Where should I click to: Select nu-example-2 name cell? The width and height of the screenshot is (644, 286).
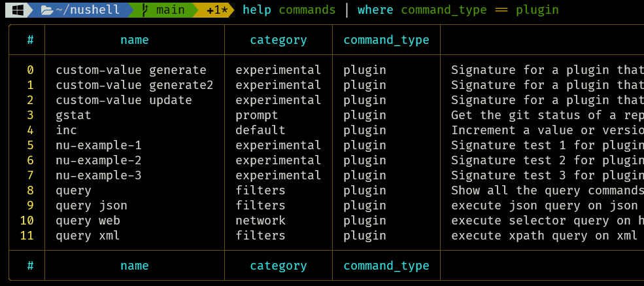[99, 160]
